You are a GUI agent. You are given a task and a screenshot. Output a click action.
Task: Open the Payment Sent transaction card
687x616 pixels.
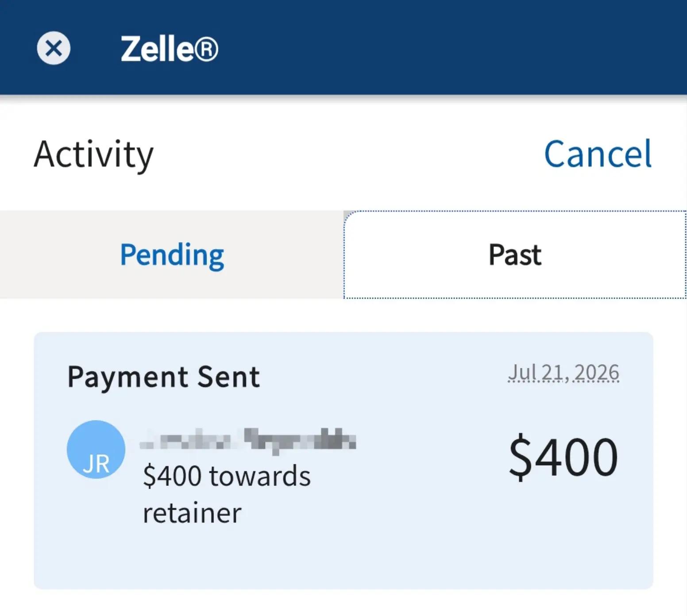click(343, 460)
